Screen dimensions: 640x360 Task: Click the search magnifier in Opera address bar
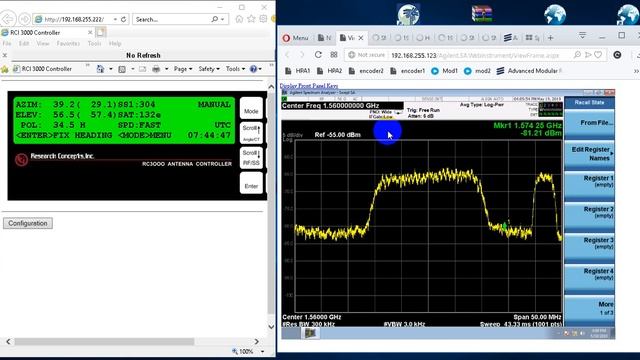(x=577, y=55)
